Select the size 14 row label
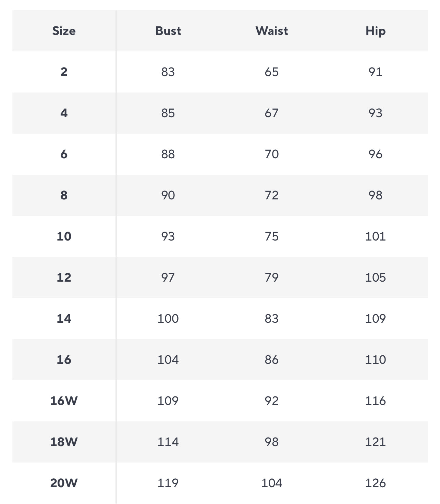 coord(64,319)
